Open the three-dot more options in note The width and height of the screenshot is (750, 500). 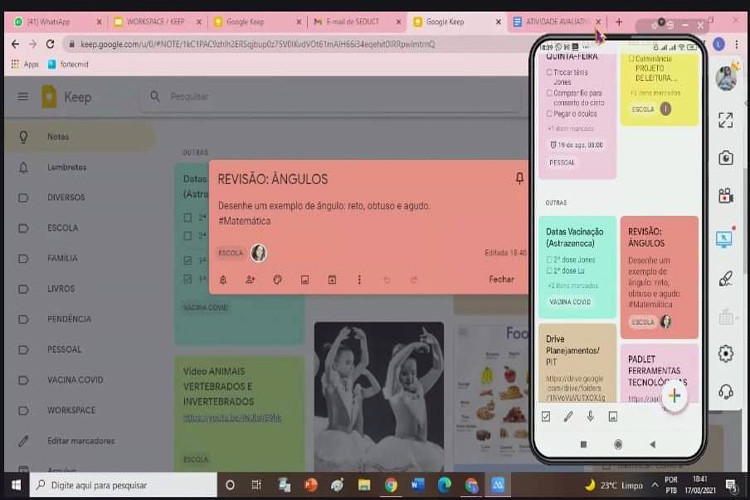tap(359, 280)
